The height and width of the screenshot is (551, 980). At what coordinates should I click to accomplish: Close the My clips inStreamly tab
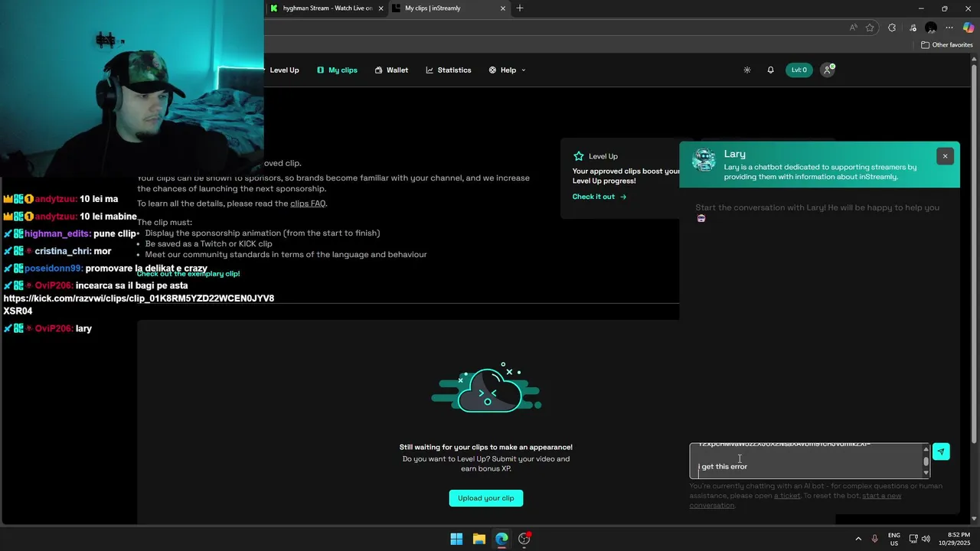503,8
